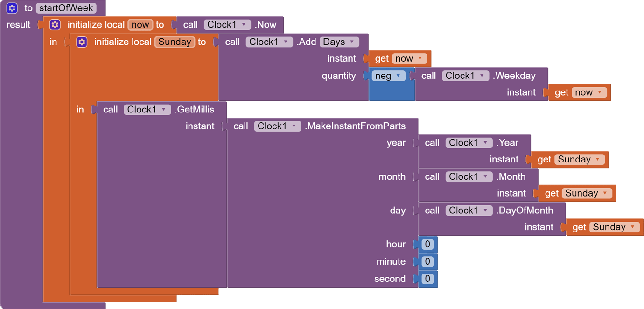Open the Clock1 dropdown on the .Year call
Image resolution: width=644 pixels, height=309 pixels.
469,142
